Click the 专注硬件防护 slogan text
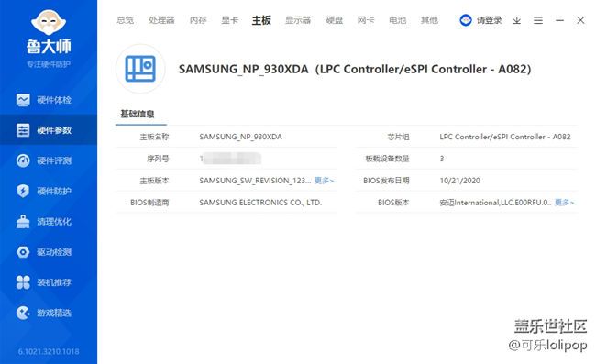 point(49,64)
